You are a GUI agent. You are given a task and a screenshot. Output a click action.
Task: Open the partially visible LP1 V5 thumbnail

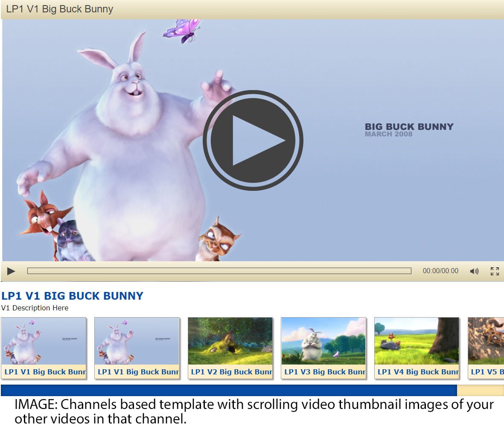pyautogui.click(x=486, y=348)
